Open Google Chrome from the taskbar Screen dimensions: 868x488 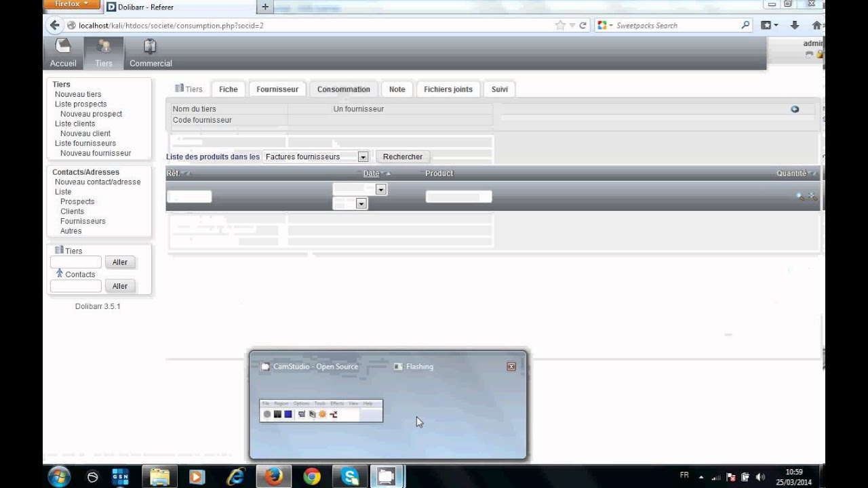point(312,476)
